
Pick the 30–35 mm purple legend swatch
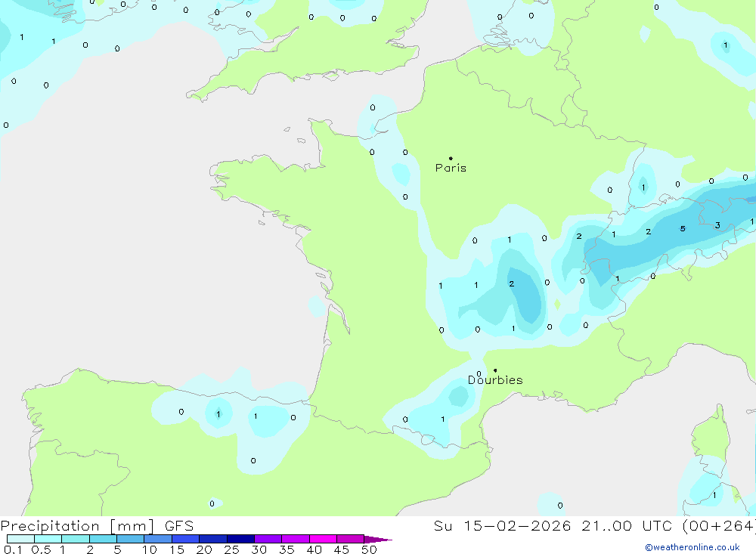pos(268,539)
